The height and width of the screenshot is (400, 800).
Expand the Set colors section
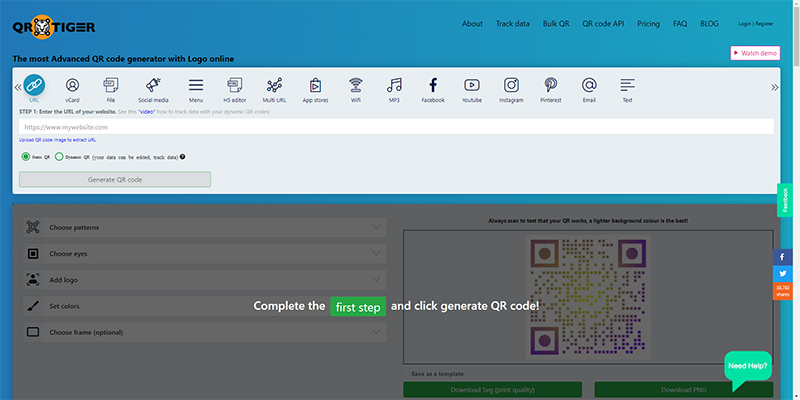pos(205,306)
